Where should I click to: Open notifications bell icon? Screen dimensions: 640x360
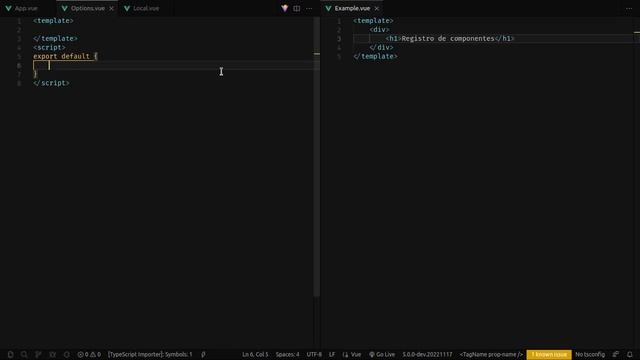(630, 354)
